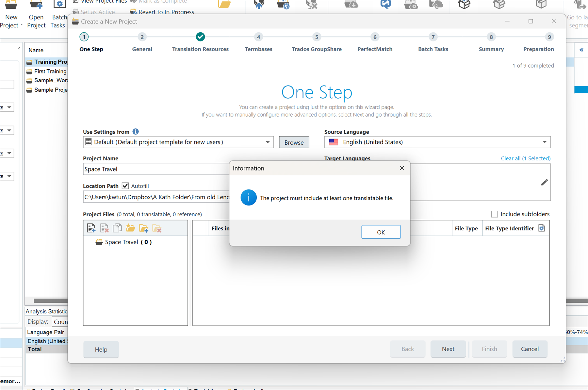
Task: Click the Help button
Action: click(x=101, y=349)
